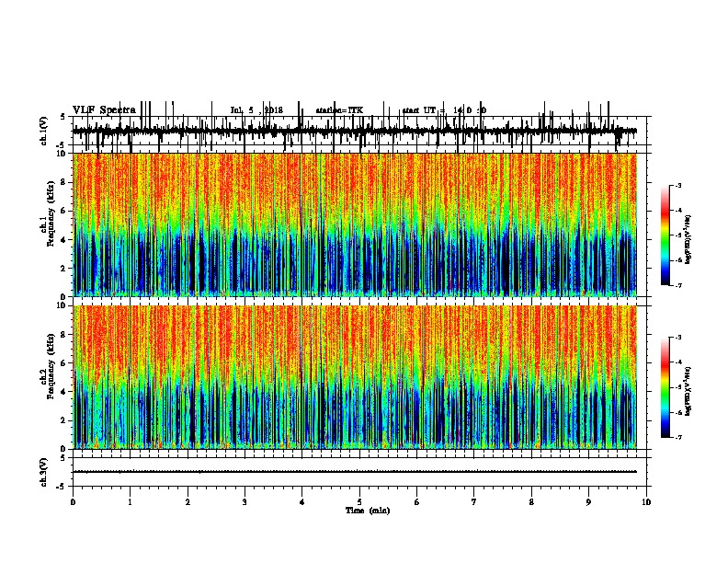
Task: Click the "-7" tick on ch.2 color bar
Action: point(677,437)
